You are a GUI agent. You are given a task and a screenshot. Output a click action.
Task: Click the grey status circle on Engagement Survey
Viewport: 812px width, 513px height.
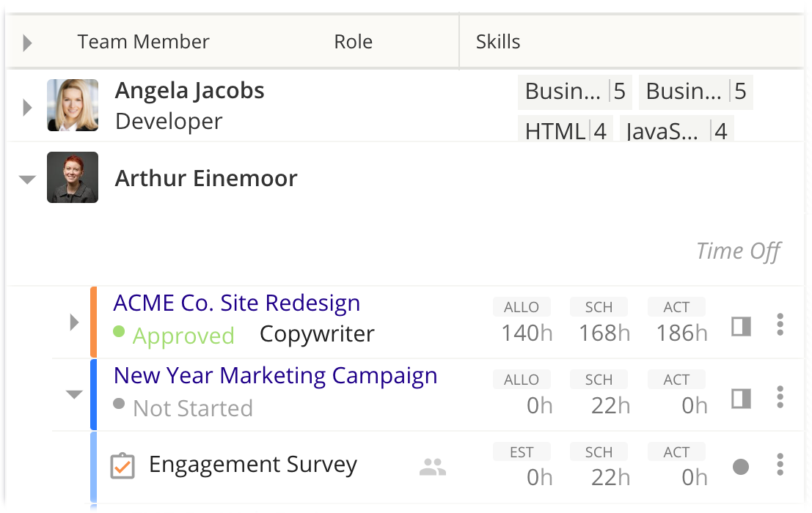741,467
